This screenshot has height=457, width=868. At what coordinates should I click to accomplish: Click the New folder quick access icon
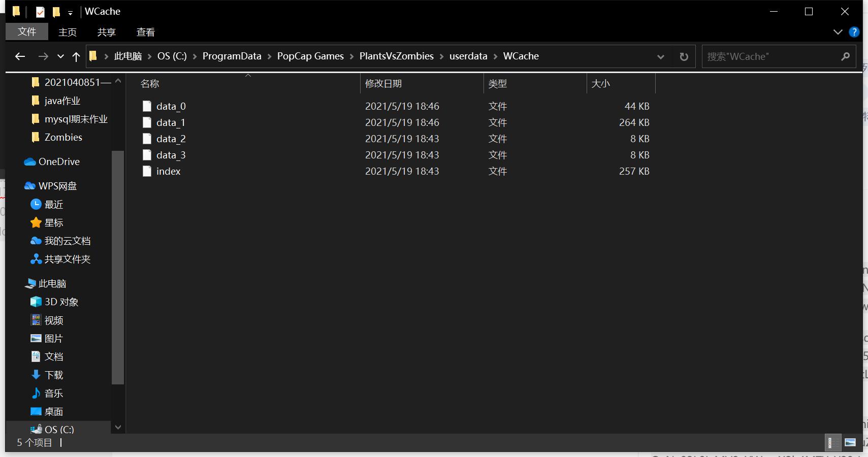pos(56,12)
